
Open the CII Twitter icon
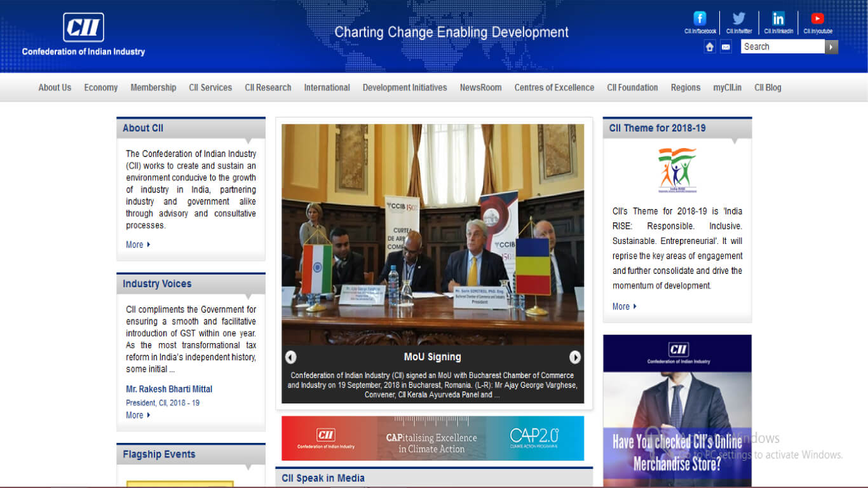(x=738, y=18)
